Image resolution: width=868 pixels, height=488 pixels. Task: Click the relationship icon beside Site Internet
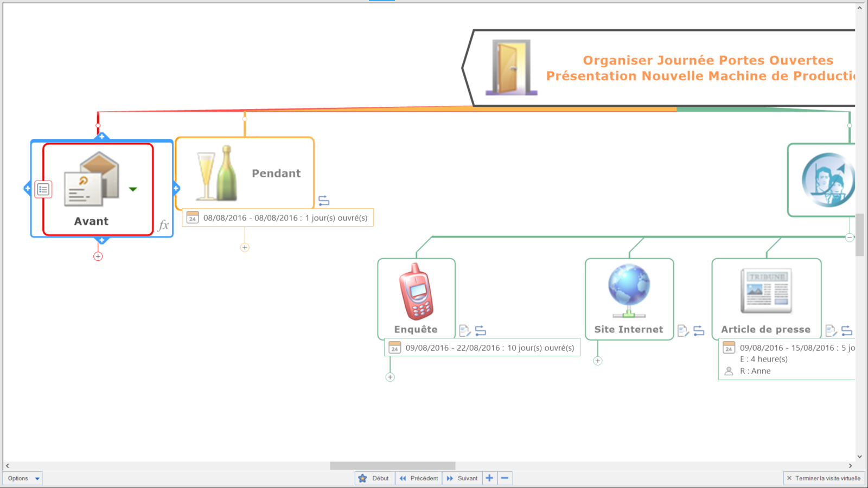(699, 330)
